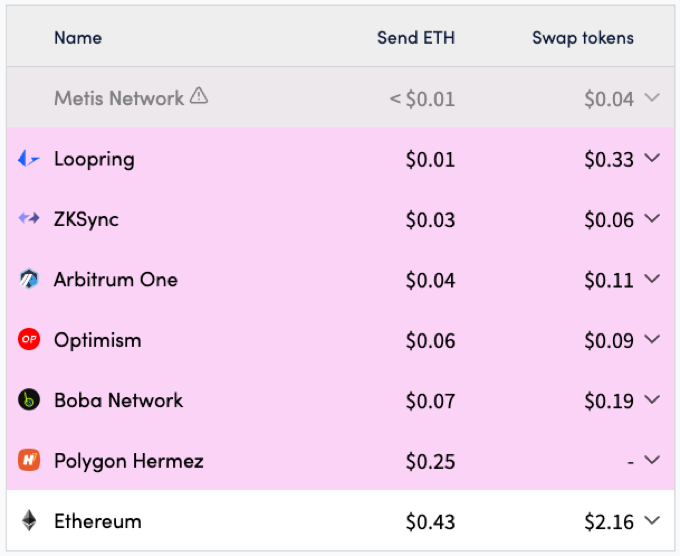Click the Metis Network warning triangle
This screenshot has width=680, height=556.
click(x=199, y=96)
